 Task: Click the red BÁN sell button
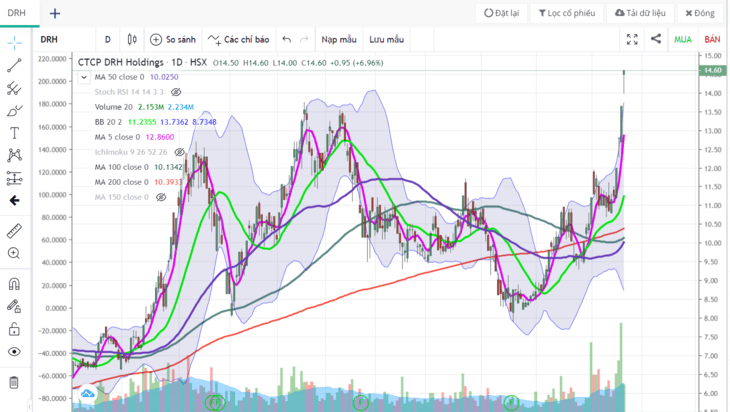(x=712, y=40)
